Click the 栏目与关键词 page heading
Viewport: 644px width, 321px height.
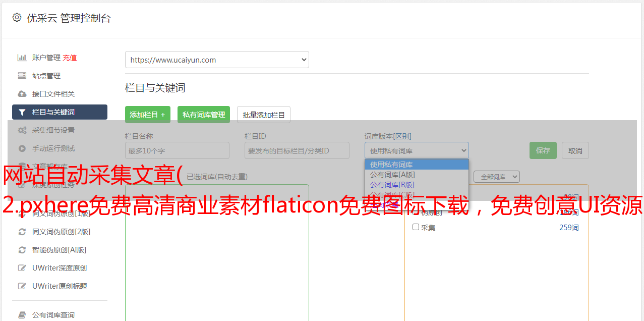click(155, 88)
